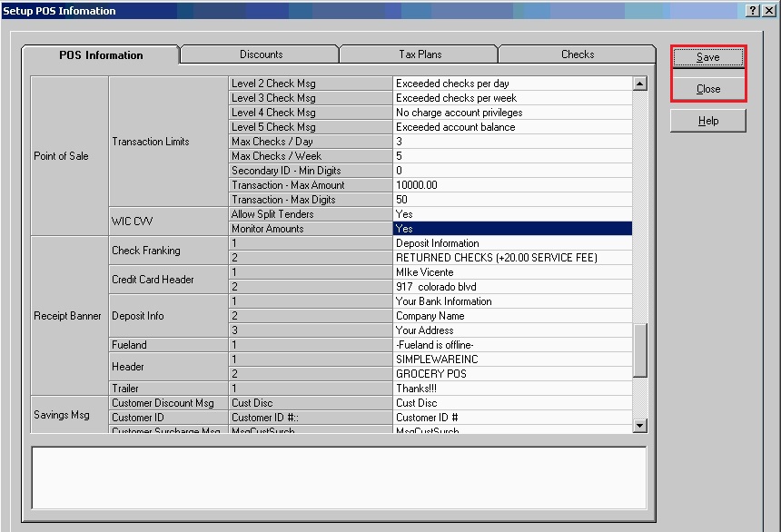Image resolution: width=781 pixels, height=532 pixels.
Task: Click 'Your Address' value cell
Action: 512,330
